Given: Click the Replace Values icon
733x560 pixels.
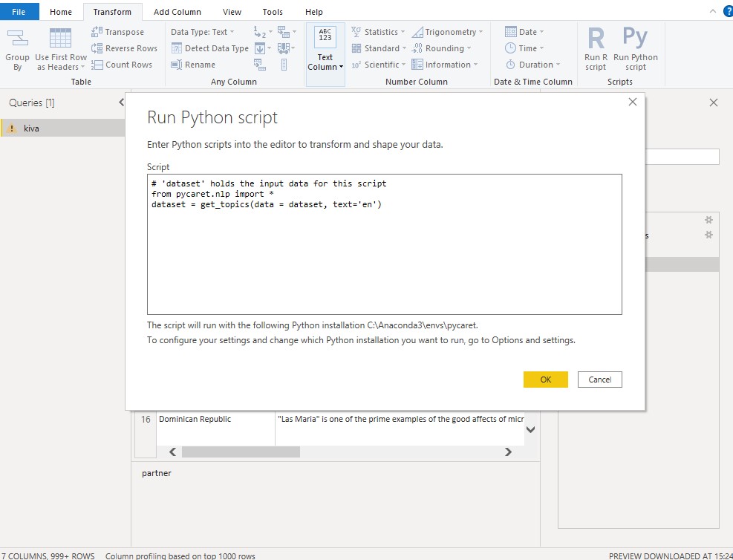Looking at the screenshot, I should tap(259, 32).
